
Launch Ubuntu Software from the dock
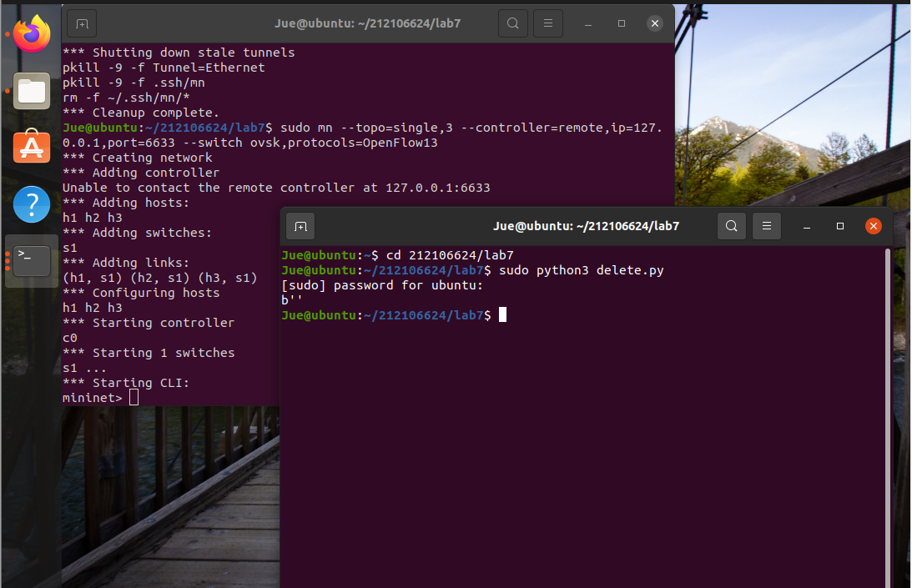coord(32,147)
